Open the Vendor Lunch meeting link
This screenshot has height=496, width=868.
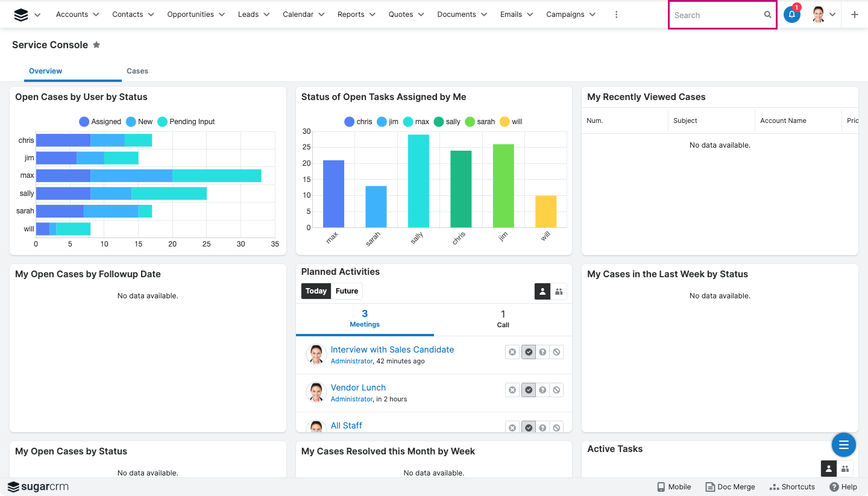point(358,388)
